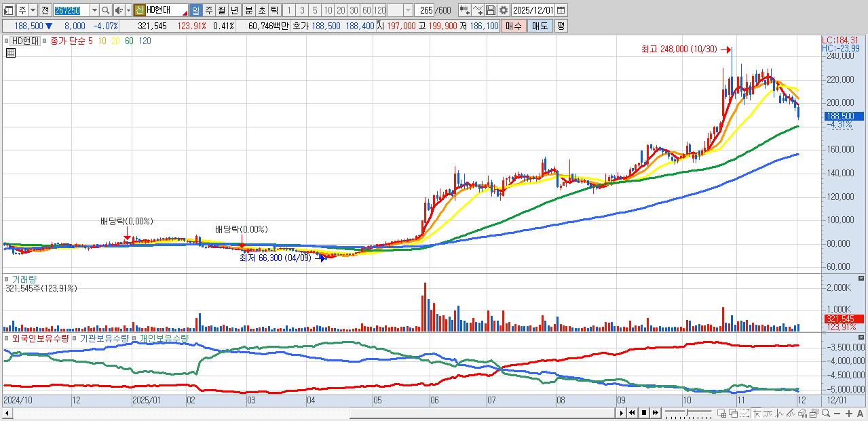868x421 pixels.
Task: Open the chart menu icon at top-left
Action: pyautogui.click(x=8, y=10)
